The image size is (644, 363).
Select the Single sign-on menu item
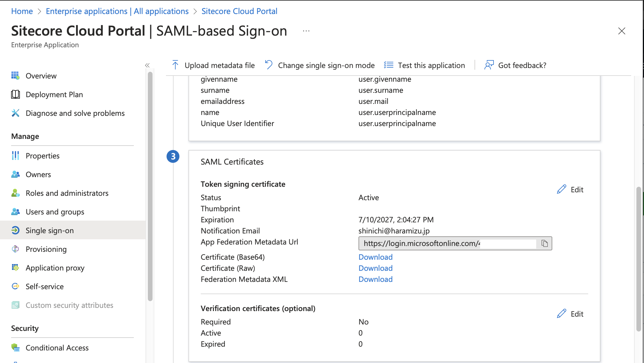point(73,231)
